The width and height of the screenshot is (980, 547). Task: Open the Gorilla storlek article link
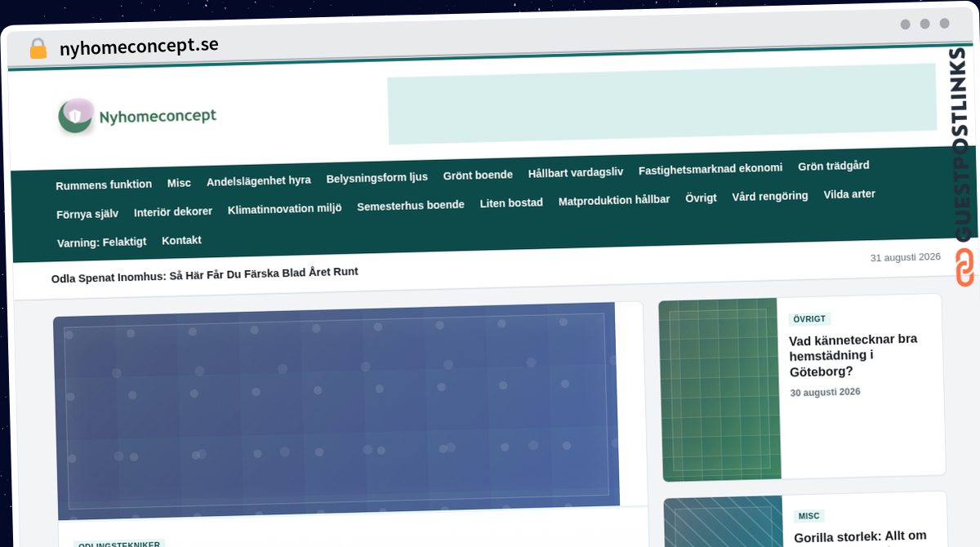pyautogui.click(x=861, y=536)
